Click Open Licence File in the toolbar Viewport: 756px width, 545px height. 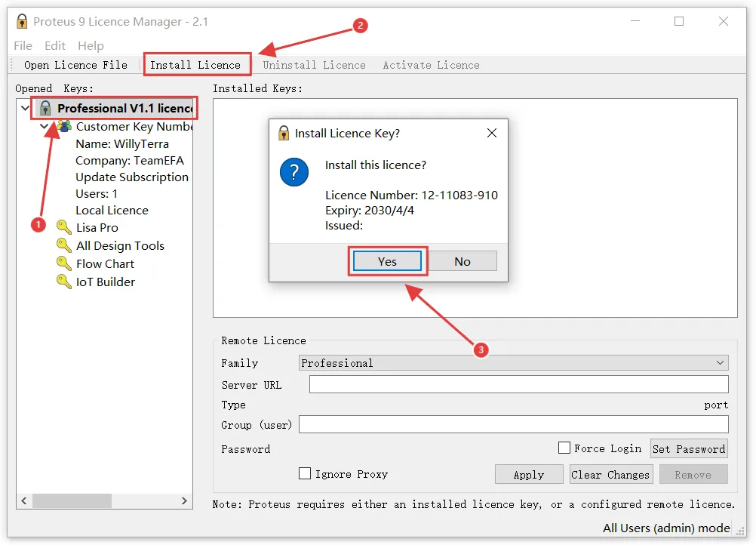click(x=75, y=65)
